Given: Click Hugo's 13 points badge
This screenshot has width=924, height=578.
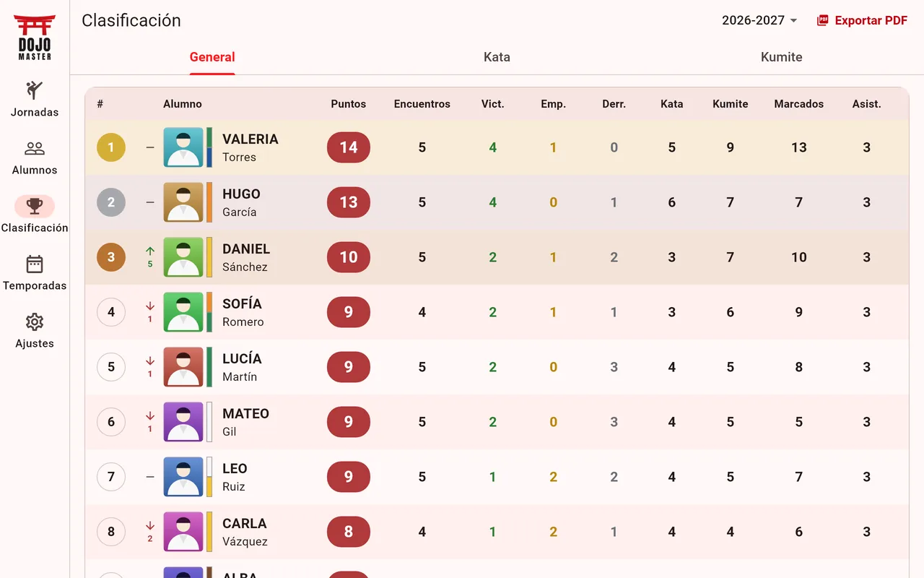Looking at the screenshot, I should pyautogui.click(x=349, y=202).
